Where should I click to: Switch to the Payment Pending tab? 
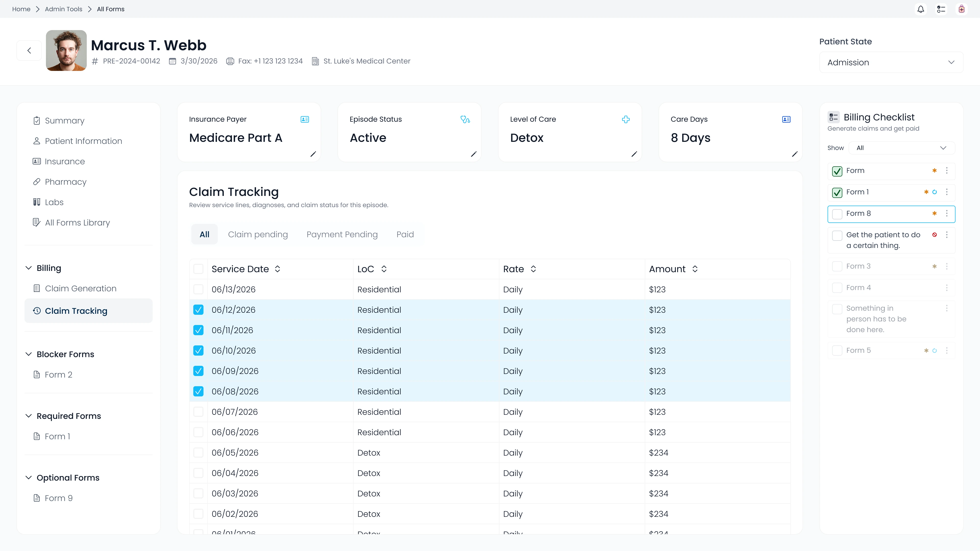[x=342, y=235]
